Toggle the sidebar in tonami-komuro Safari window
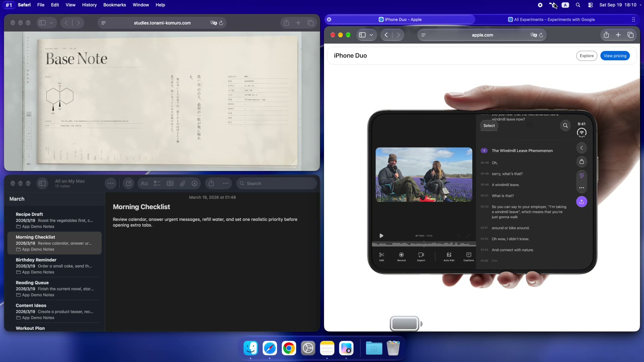The image size is (644, 362). click(x=42, y=23)
